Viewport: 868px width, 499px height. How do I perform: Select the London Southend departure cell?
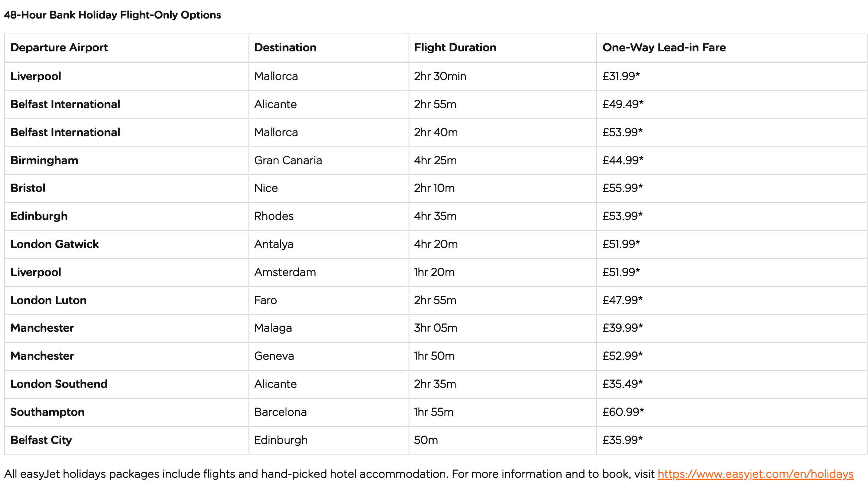126,384
